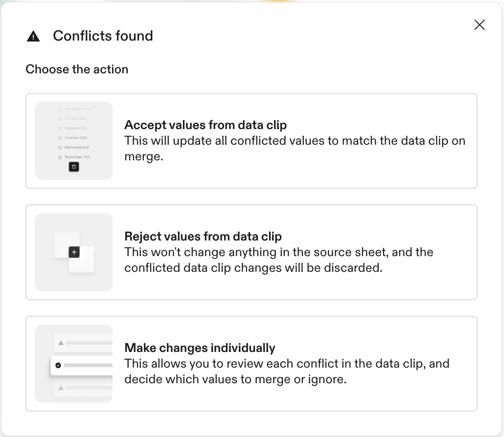
Task: Click the top warning icon in the individual changes thumbnail
Action: (x=61, y=343)
